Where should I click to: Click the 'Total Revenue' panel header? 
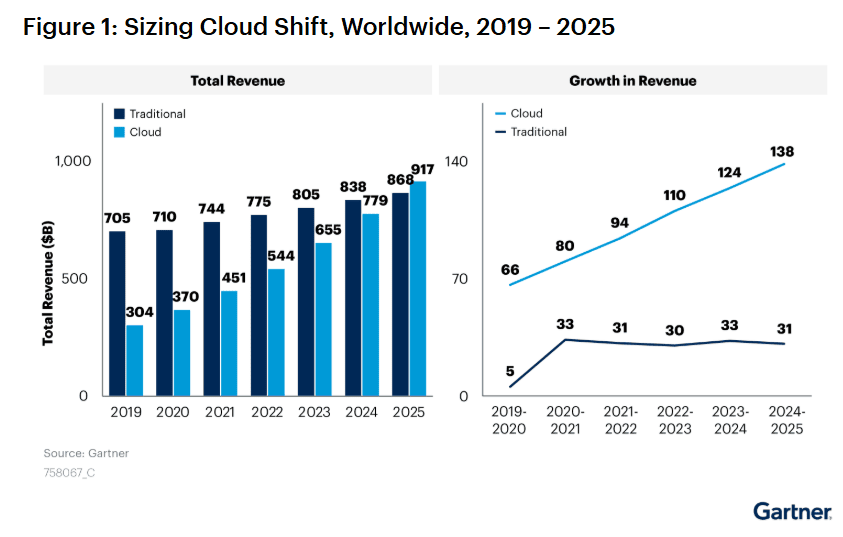coord(238,81)
